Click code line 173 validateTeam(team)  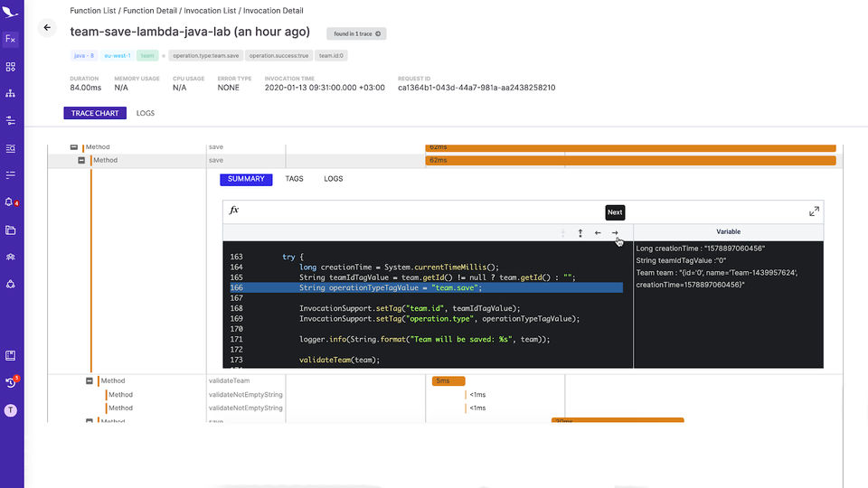(x=339, y=360)
